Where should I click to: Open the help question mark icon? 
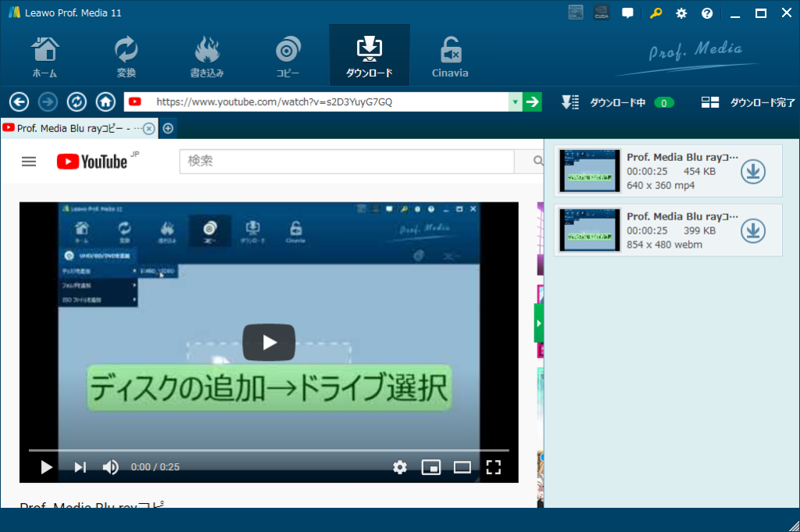707,13
